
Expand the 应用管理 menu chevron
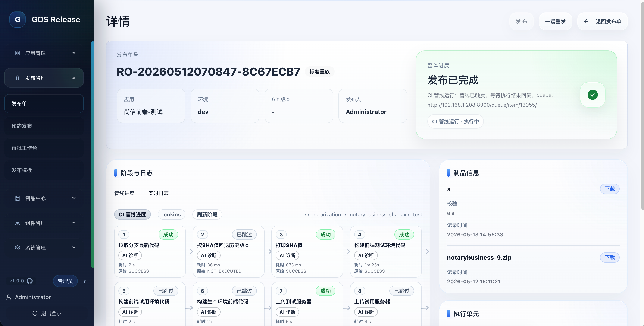tap(74, 53)
